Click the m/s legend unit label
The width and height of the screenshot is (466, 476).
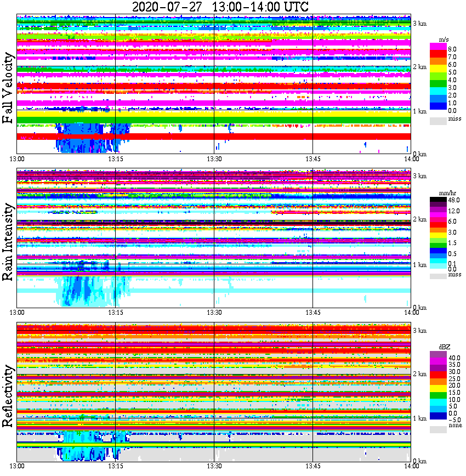tap(443, 40)
